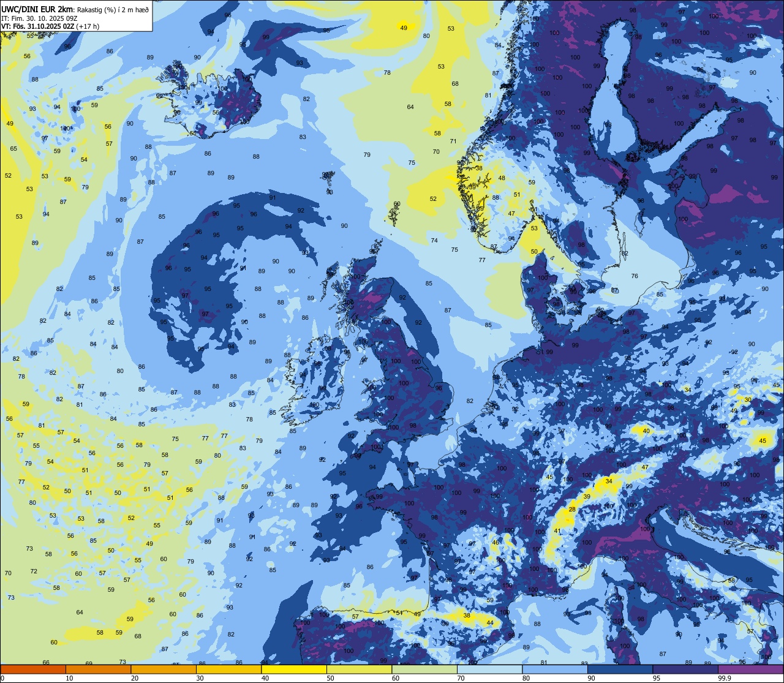Select the 95–99.9 dark blue legend segment
This screenshot has height=683, width=784.
tap(685, 670)
